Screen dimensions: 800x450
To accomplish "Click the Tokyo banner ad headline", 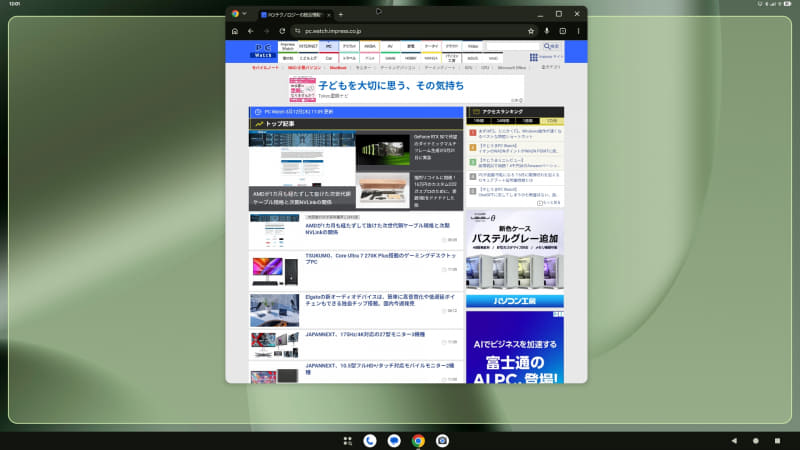I will pos(391,85).
